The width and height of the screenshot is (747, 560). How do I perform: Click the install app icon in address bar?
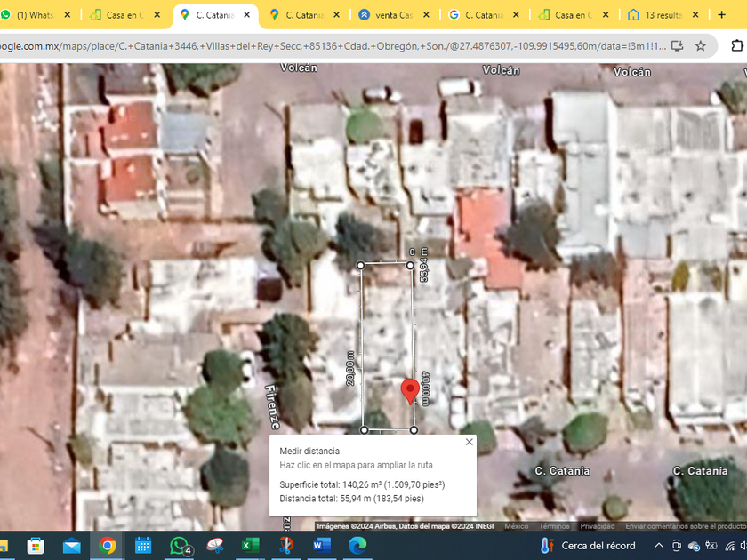coord(677,45)
